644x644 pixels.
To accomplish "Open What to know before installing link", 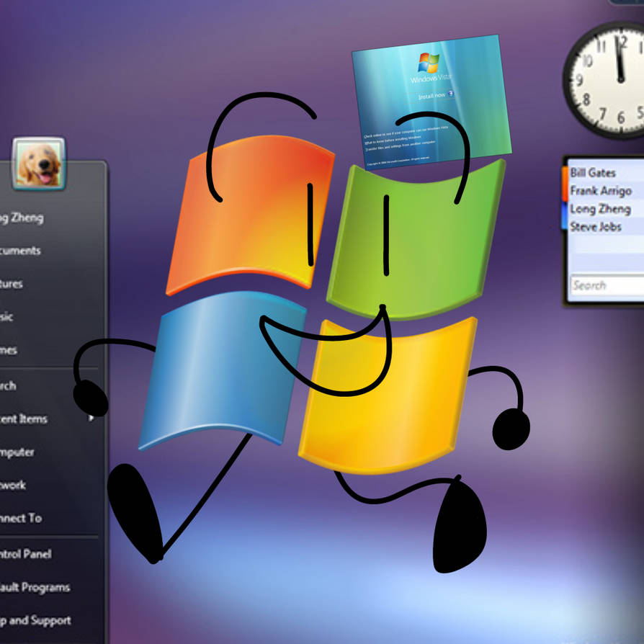I will click(x=393, y=139).
